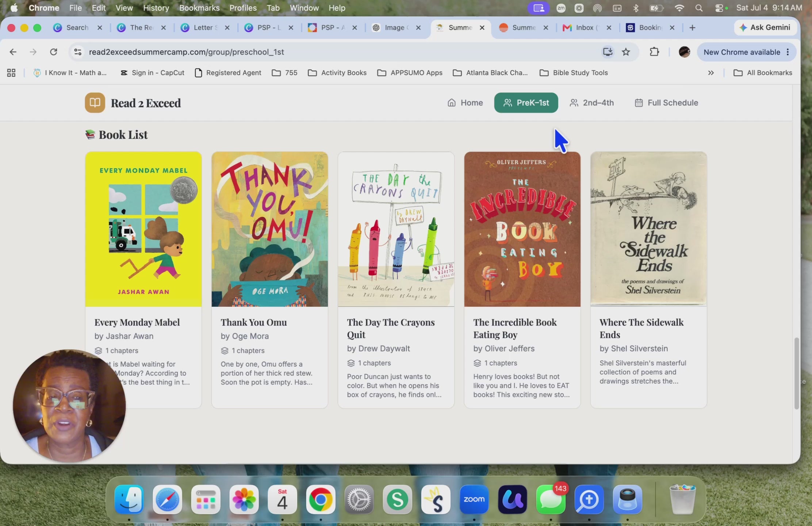The width and height of the screenshot is (812, 526).
Task: Bookmark this page with the star icon
Action: (626, 52)
